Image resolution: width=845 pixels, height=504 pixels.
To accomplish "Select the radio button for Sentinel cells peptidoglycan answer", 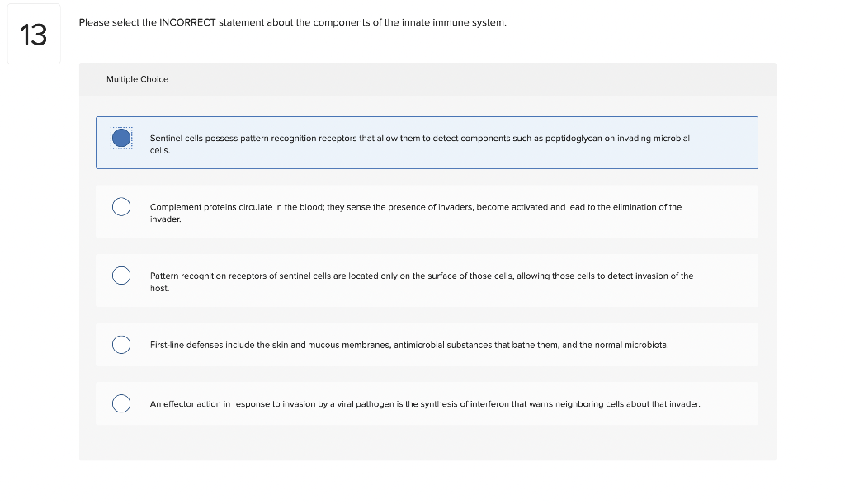I will tap(121, 138).
